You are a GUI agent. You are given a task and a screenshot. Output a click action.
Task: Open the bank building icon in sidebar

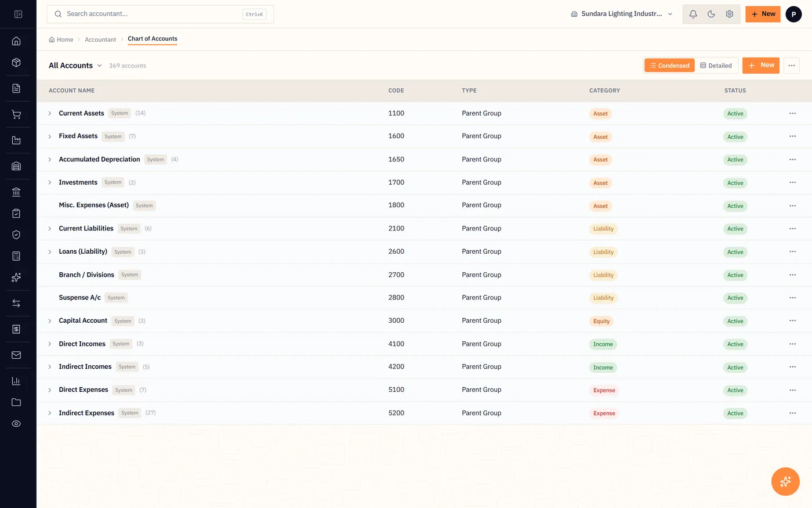tap(16, 192)
